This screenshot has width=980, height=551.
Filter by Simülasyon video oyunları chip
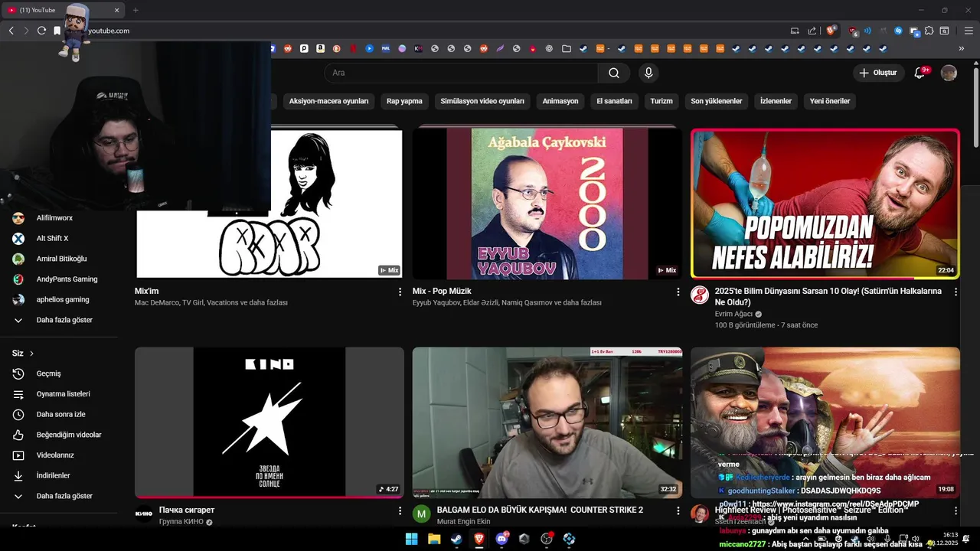click(x=482, y=101)
